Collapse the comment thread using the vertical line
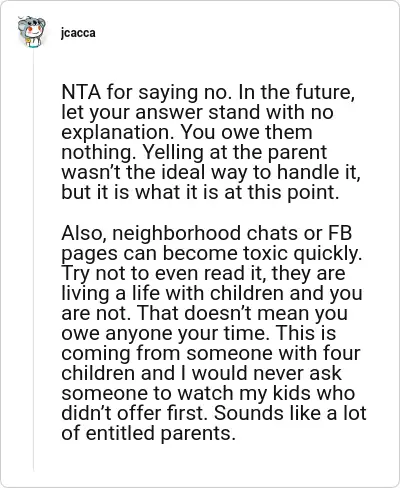The width and height of the screenshot is (400, 488). (x=33, y=260)
